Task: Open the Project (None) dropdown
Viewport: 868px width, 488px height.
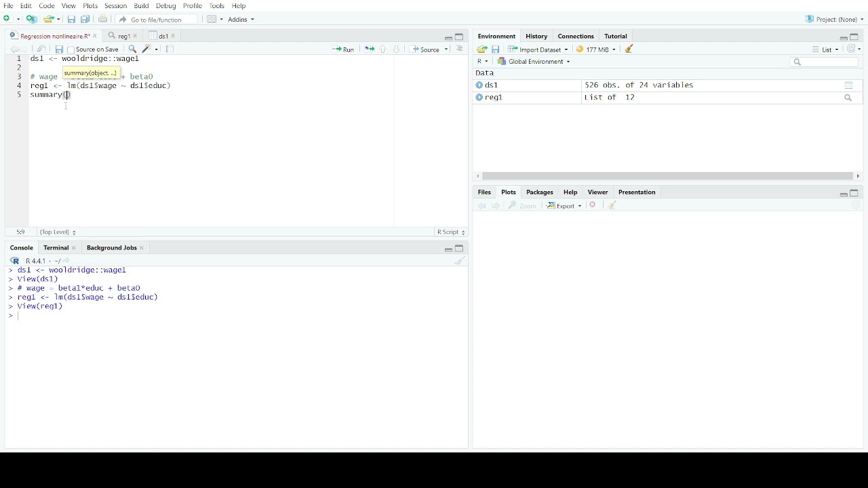Action: (835, 20)
